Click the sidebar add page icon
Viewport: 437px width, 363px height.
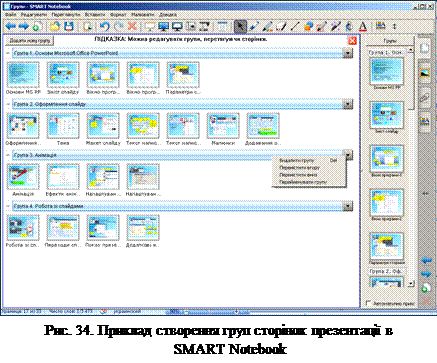(426, 288)
